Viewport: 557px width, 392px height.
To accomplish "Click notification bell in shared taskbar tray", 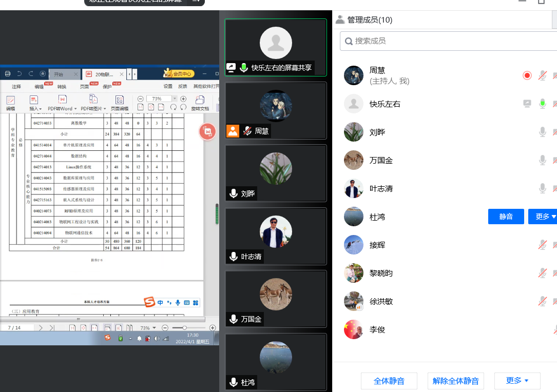I will click(x=139, y=339).
